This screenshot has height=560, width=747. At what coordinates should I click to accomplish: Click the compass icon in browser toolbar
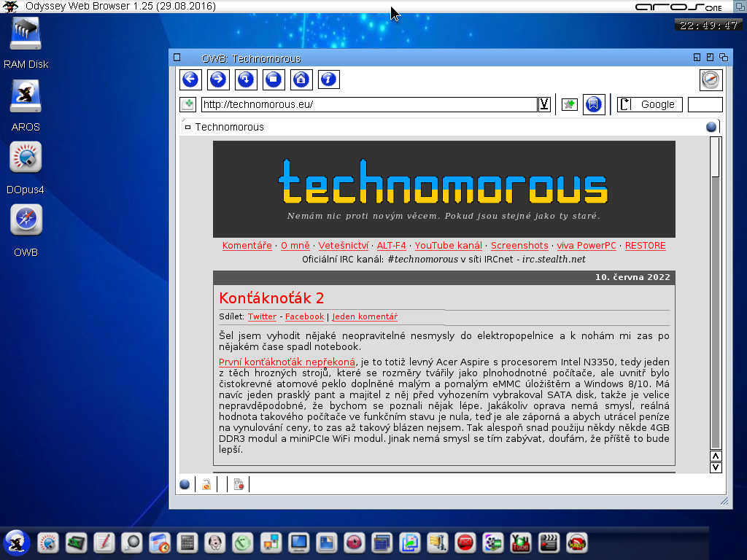pyautogui.click(x=711, y=79)
